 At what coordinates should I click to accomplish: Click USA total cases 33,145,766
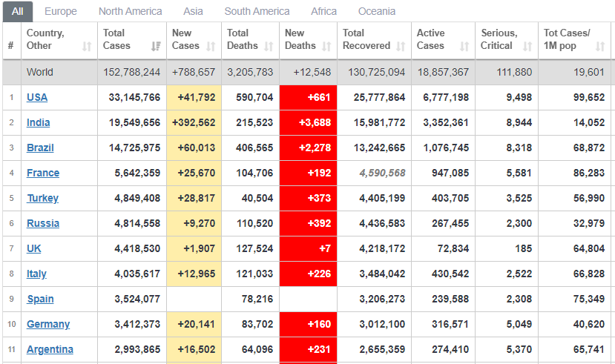click(134, 97)
